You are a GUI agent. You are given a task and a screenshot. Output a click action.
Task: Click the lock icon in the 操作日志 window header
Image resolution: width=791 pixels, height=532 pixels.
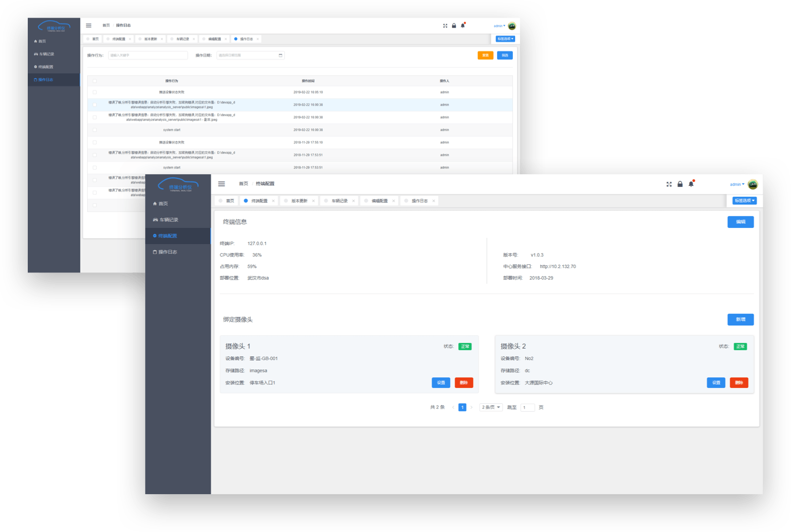point(454,26)
